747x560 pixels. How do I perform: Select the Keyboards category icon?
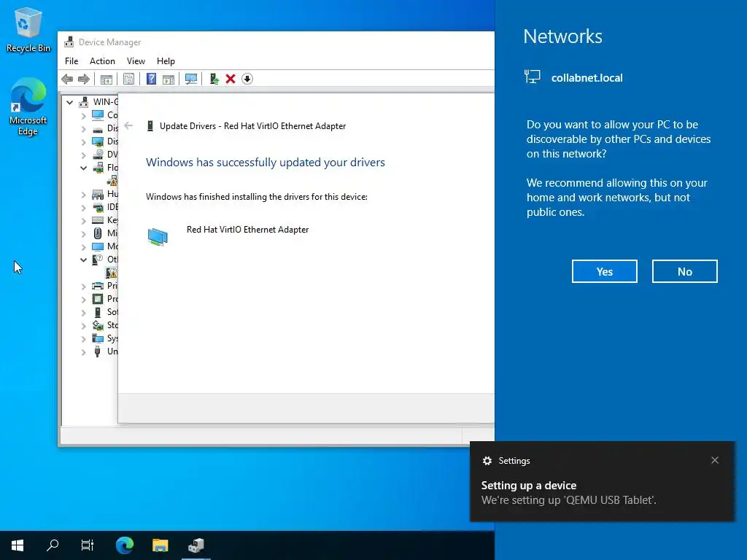98,220
